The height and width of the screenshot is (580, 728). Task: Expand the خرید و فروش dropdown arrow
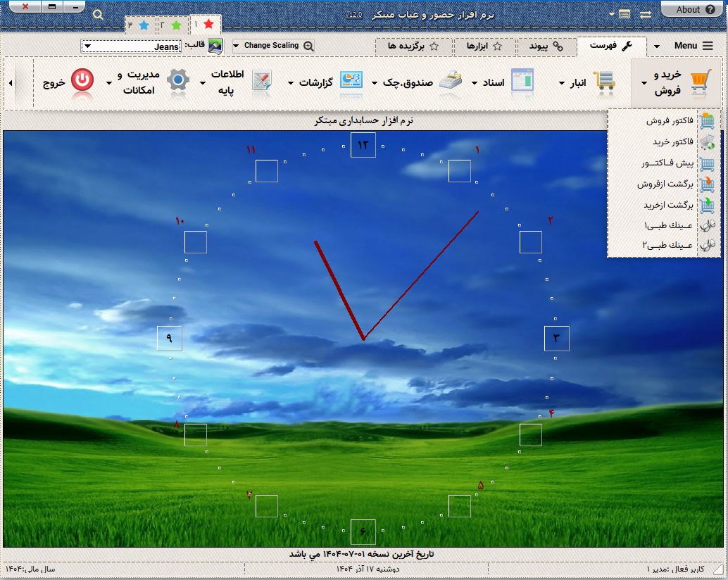[x=644, y=83]
